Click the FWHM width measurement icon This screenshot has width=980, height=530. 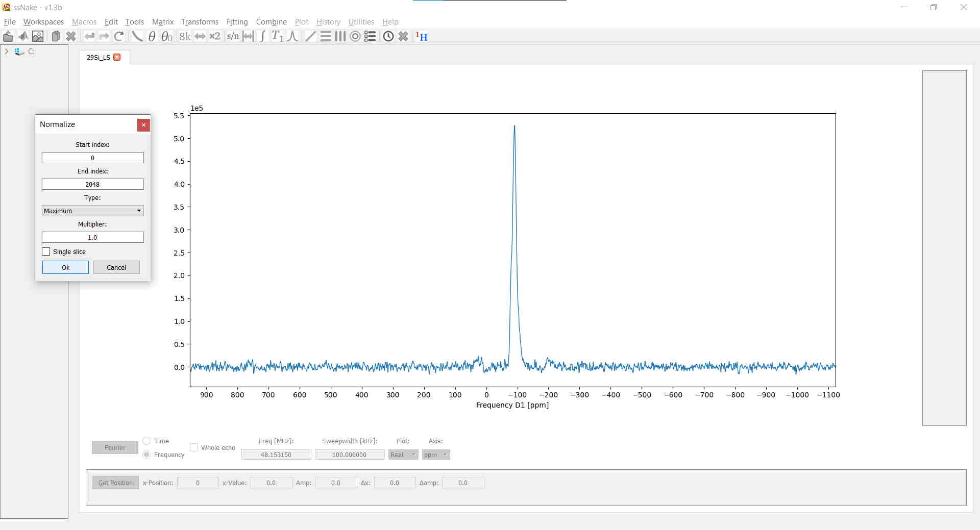(248, 36)
